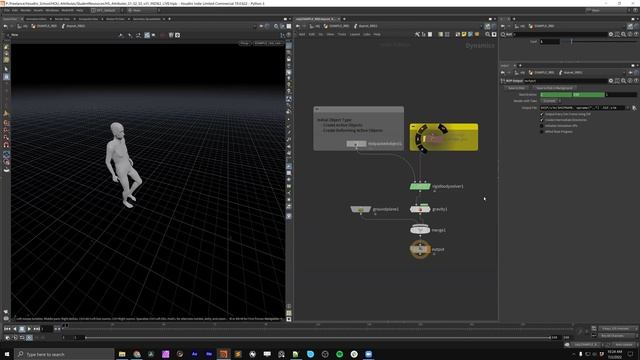Expand the scene view path dropdown
The height and width of the screenshot is (360, 640).
click(x=255, y=26)
